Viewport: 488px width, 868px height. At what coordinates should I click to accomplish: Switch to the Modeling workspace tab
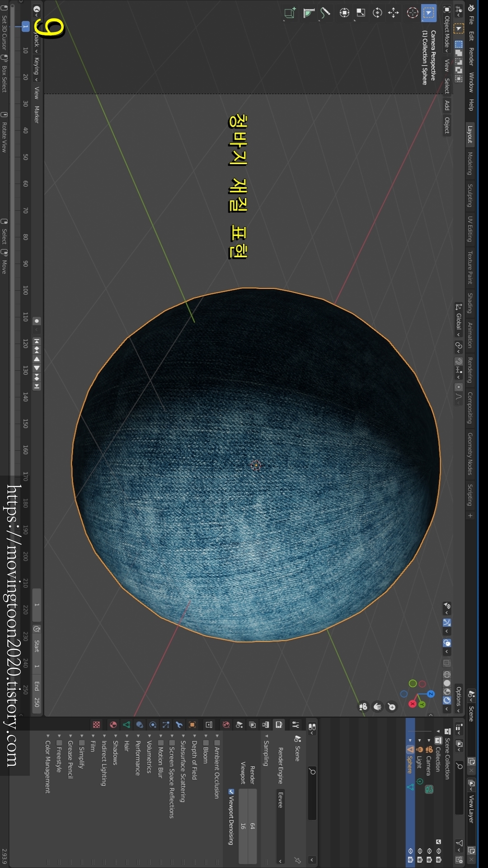point(470,163)
